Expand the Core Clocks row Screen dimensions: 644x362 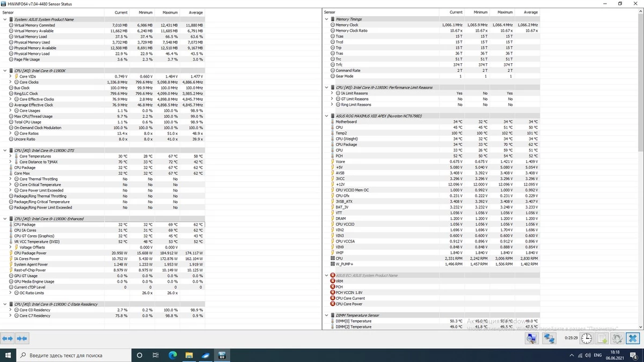[10, 82]
